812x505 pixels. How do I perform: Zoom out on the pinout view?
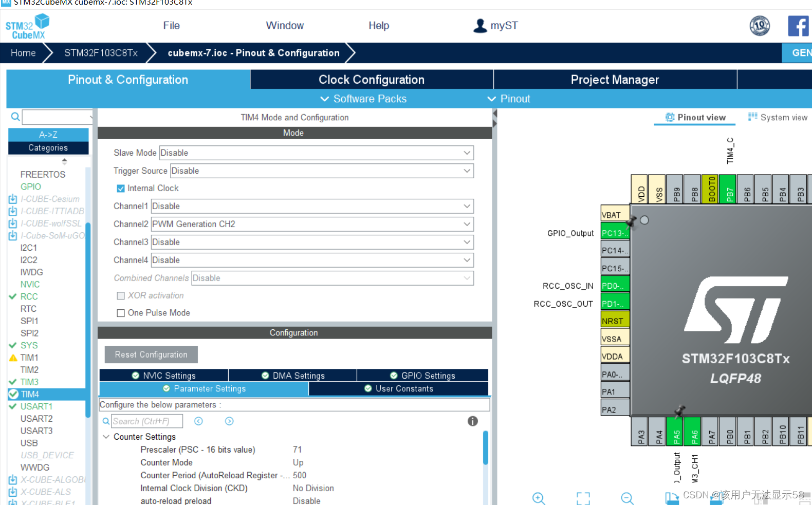pos(627,498)
